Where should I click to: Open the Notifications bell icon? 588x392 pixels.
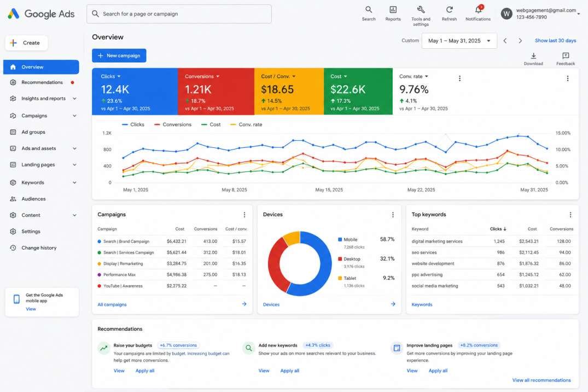point(478,9)
